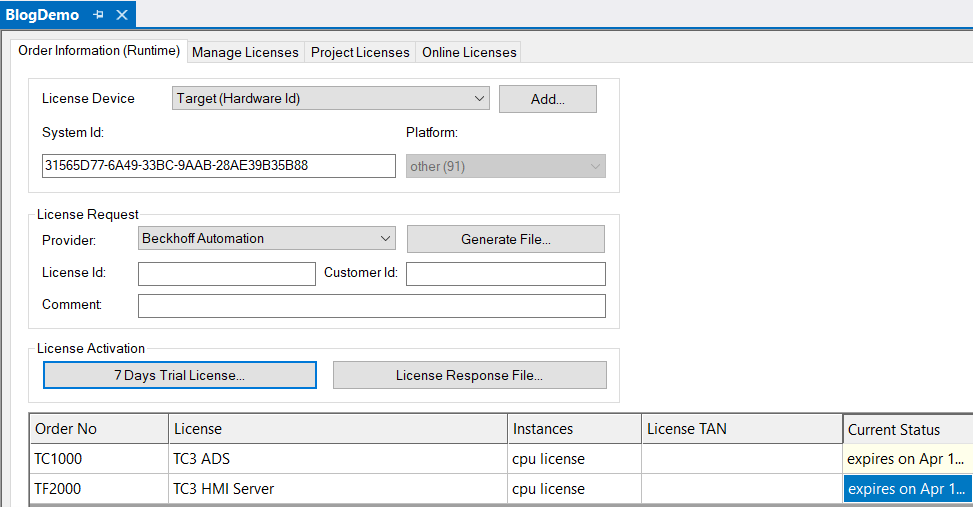Select highlighted TF2000 status cell
Image resolution: width=973 pixels, height=507 pixels.
click(x=908, y=489)
